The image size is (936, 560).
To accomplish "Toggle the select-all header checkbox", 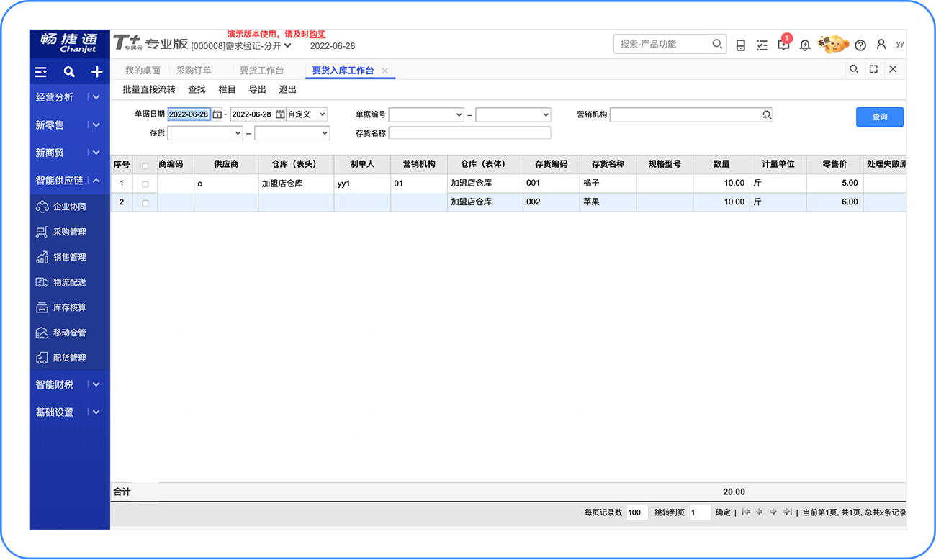I will click(145, 166).
